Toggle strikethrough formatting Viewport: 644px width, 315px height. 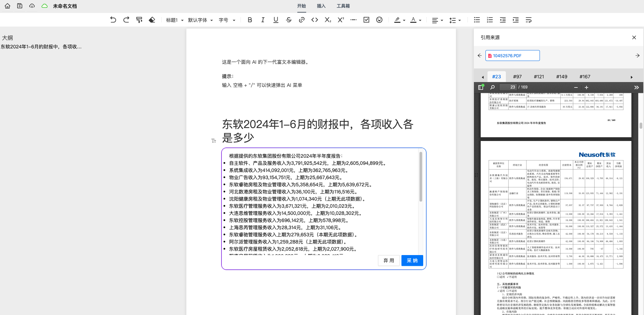pos(289,20)
